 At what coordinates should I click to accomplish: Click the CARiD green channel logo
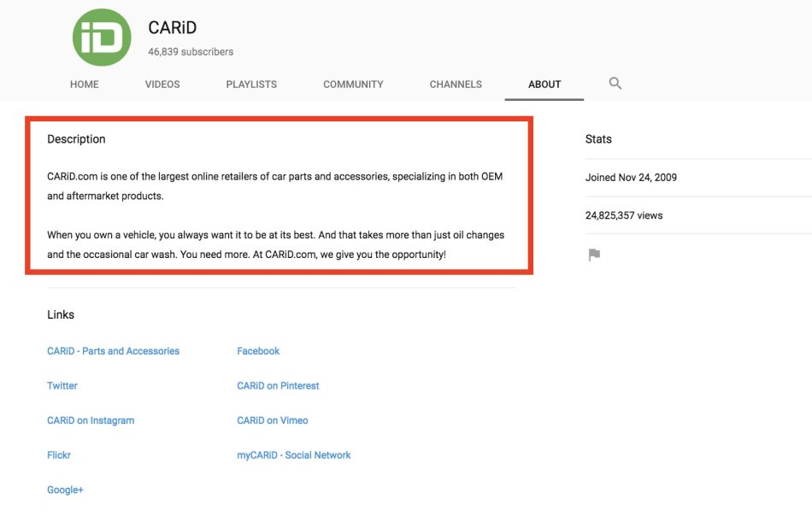click(x=102, y=35)
